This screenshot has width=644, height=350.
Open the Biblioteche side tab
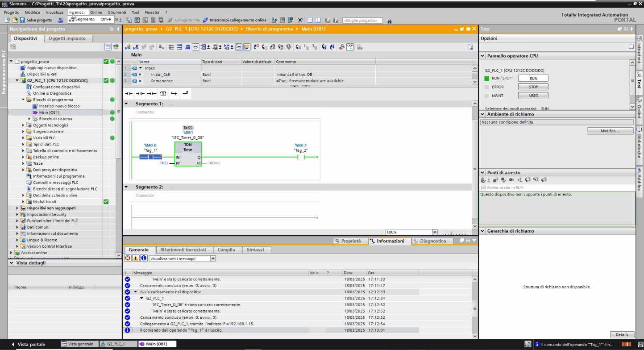639,146
